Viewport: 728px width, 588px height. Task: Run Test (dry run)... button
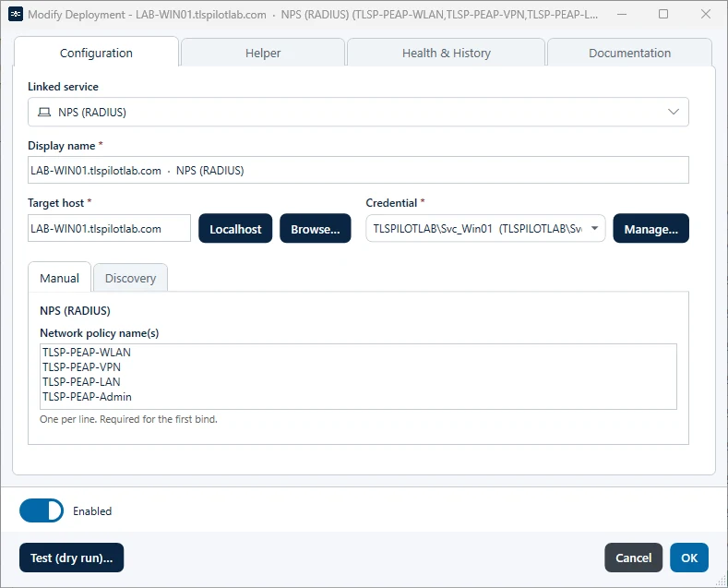[x=71, y=558]
